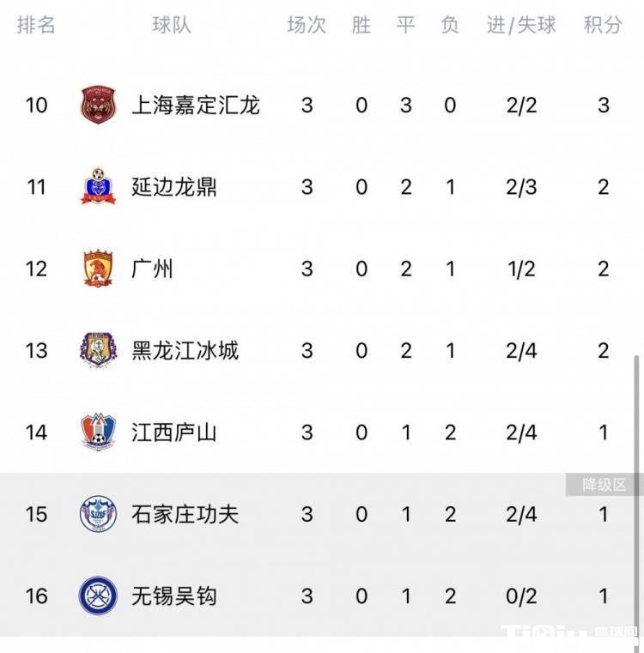Select 无锡吴钩 in the standings
This screenshot has width=644, height=653.
tap(173, 596)
